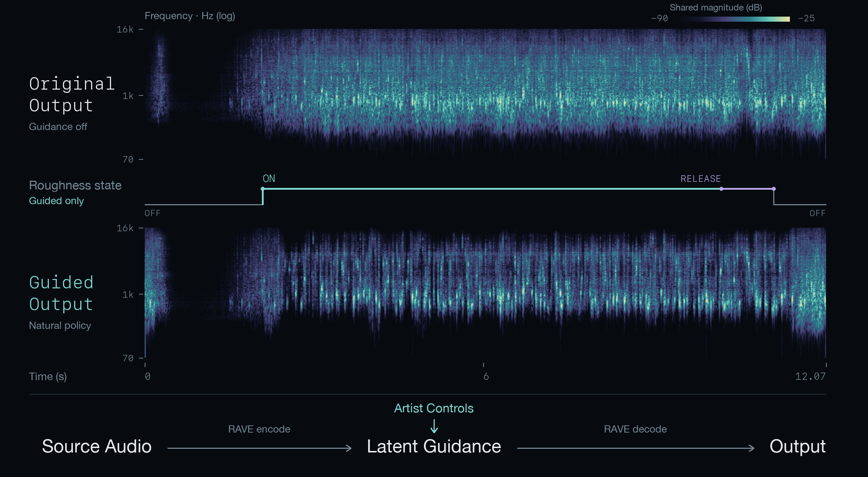Click the arrow under RAVE decode

[x=636, y=448]
